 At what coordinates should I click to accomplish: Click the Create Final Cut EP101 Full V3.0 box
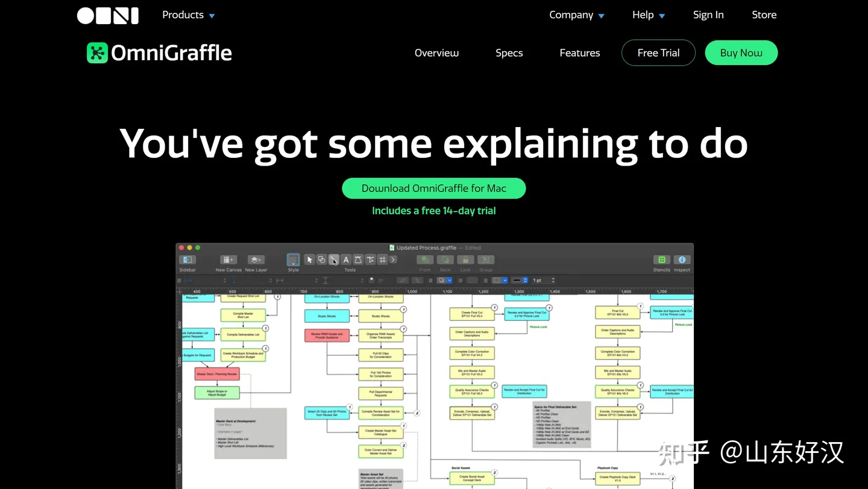pos(472,314)
